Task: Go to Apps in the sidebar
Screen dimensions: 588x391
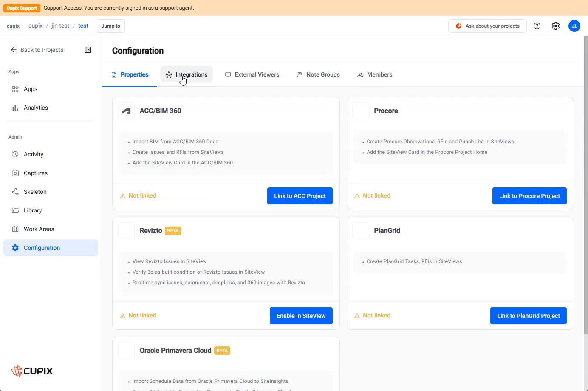Action: click(x=51, y=89)
